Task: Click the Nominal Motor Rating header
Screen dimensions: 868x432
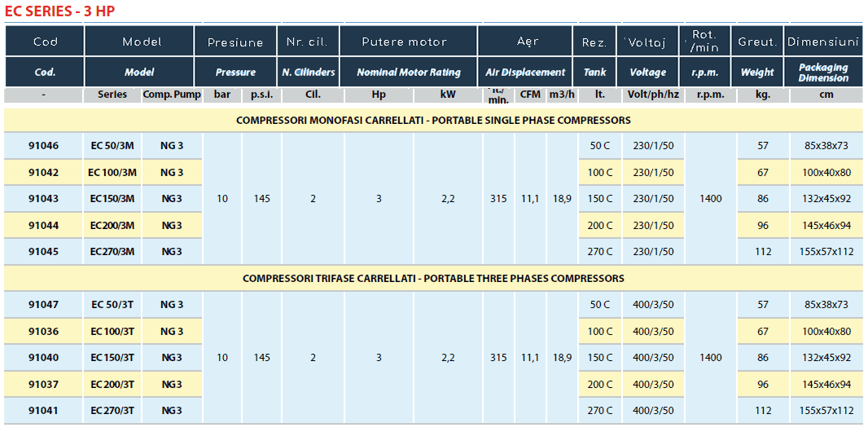Action: (x=408, y=73)
